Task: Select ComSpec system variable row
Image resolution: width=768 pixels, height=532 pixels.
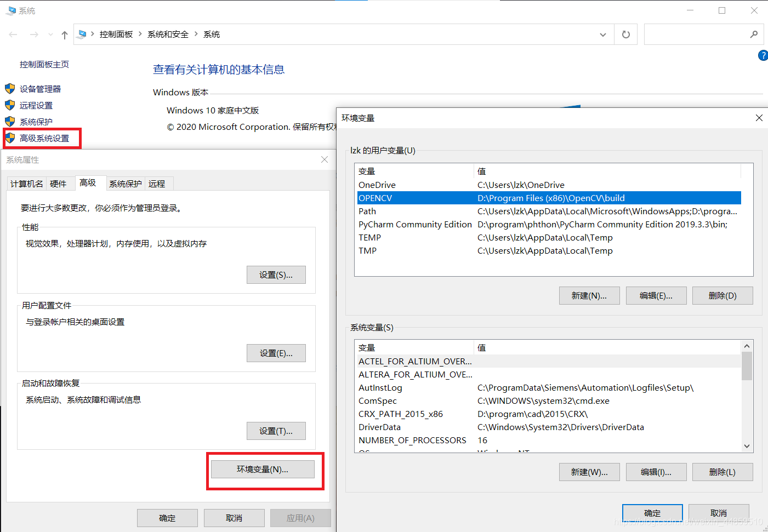Action: [549, 401]
